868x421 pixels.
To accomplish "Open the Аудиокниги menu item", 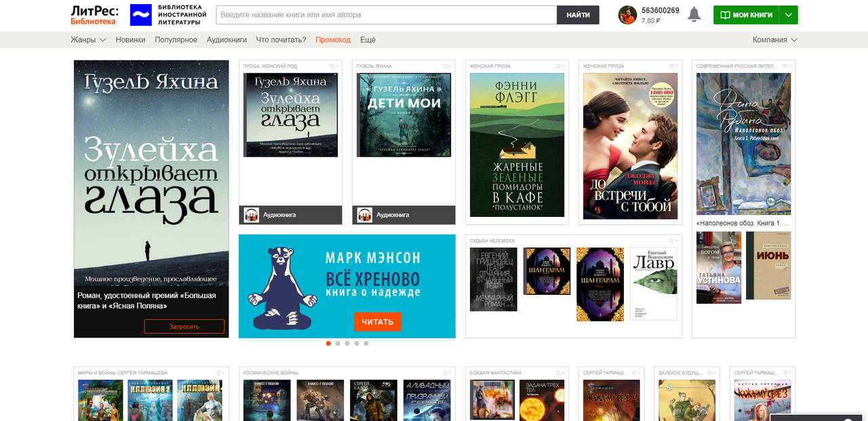I will 226,40.
